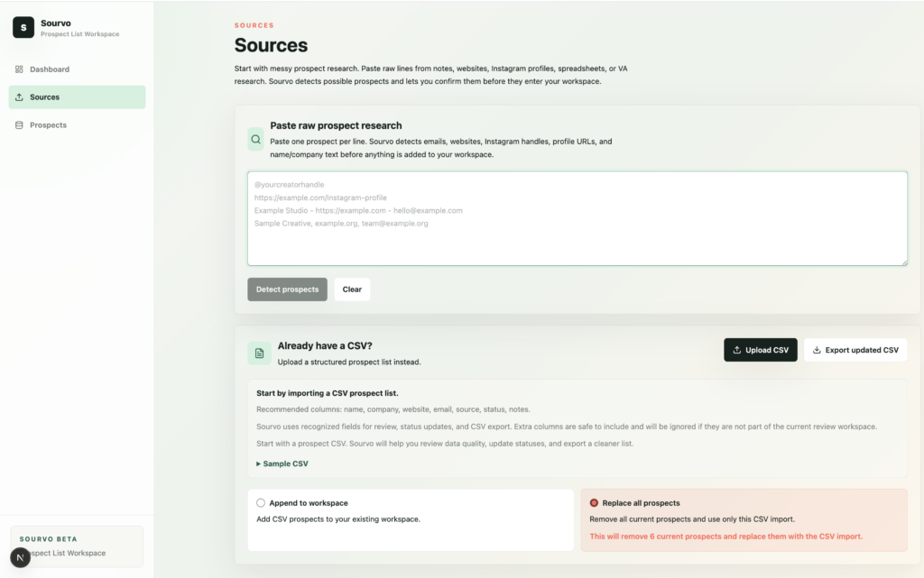
Task: Click the Sourvo S logo icon
Action: pos(23,28)
